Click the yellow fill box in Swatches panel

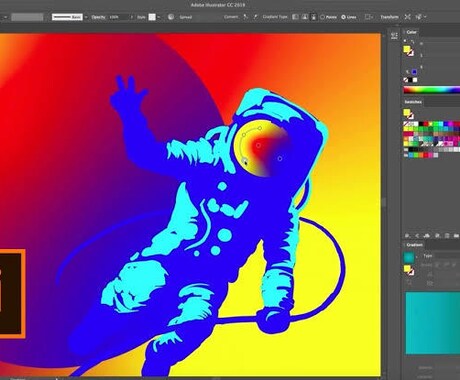pyautogui.click(x=407, y=112)
